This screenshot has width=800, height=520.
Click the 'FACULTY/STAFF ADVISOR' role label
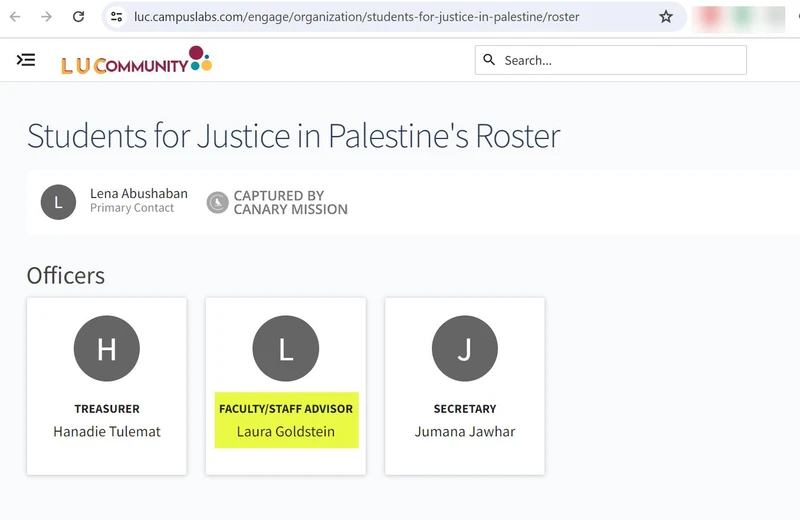pos(286,409)
